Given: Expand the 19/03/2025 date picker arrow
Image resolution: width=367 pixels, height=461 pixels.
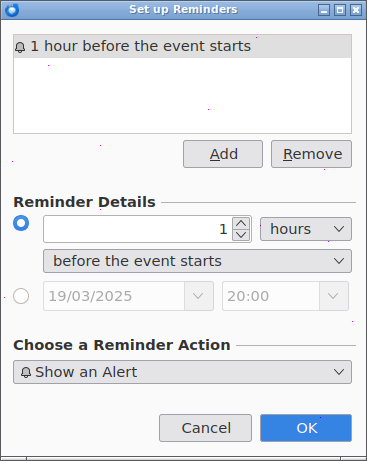Looking at the screenshot, I should 199,296.
